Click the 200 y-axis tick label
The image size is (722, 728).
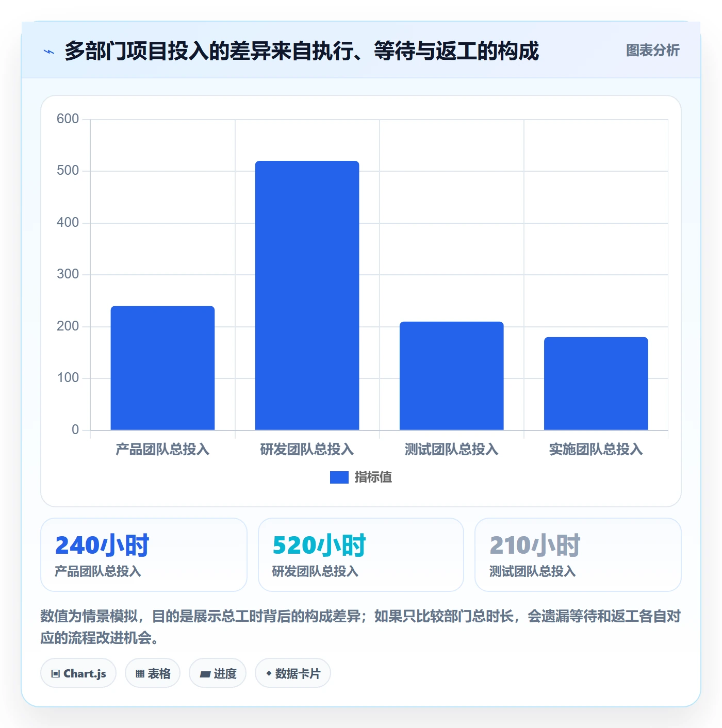tap(68, 326)
